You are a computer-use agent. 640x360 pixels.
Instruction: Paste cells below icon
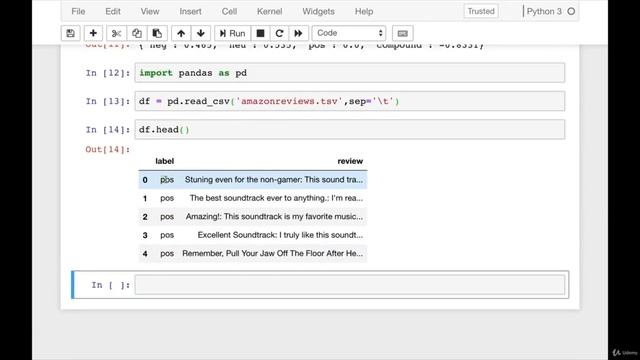tap(157, 33)
